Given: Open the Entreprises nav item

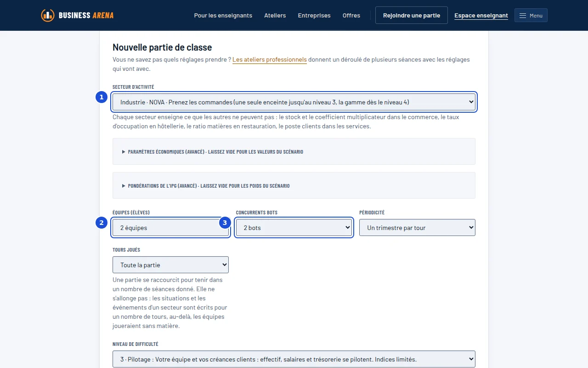Looking at the screenshot, I should pyautogui.click(x=314, y=15).
